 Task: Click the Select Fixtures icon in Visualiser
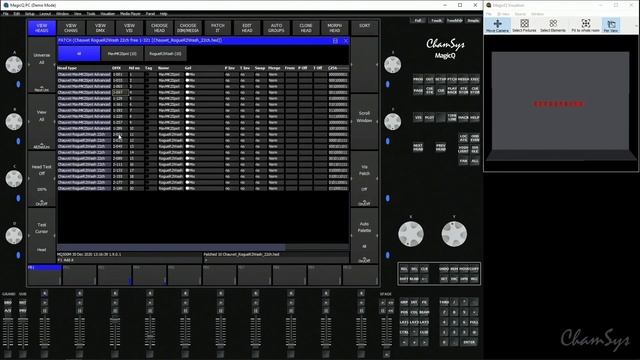point(524,25)
